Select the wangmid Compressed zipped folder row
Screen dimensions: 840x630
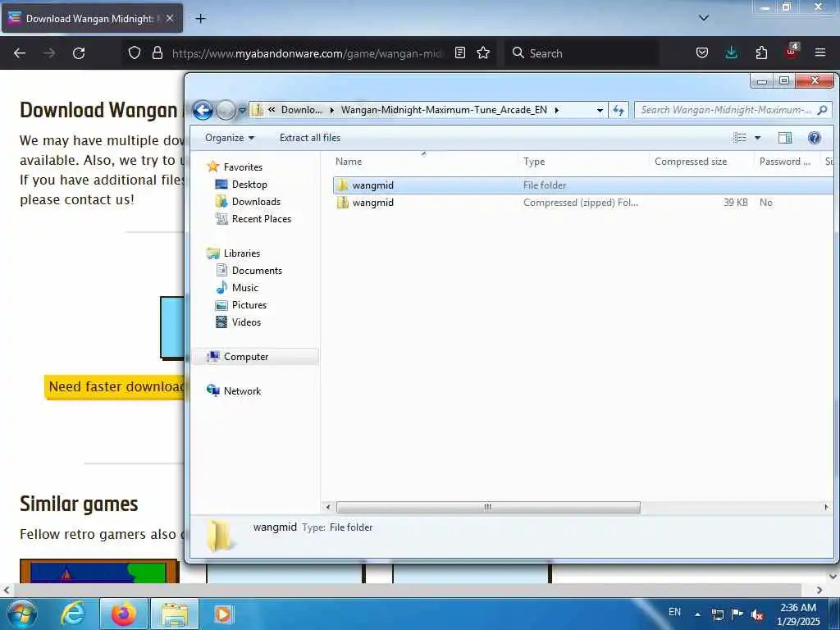583,203
